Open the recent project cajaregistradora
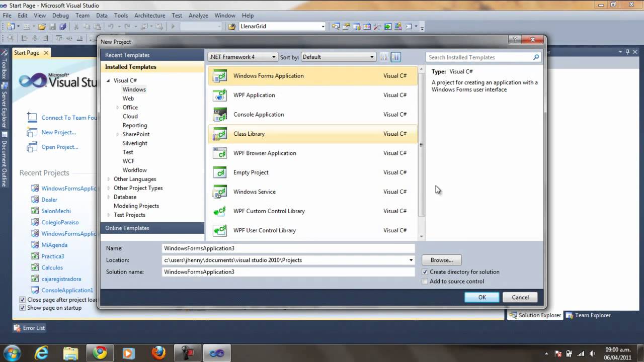The width and height of the screenshot is (644, 362). tap(61, 279)
